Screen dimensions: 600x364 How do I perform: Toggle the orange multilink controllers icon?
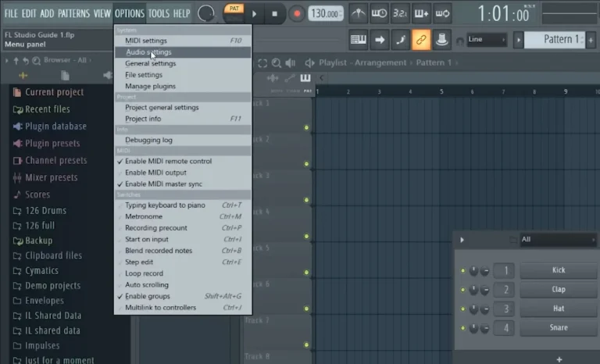click(x=421, y=39)
